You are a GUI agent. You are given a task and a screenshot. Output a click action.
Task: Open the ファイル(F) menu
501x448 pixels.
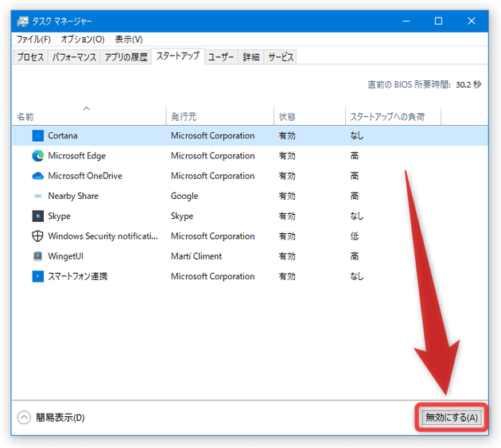[x=33, y=39]
